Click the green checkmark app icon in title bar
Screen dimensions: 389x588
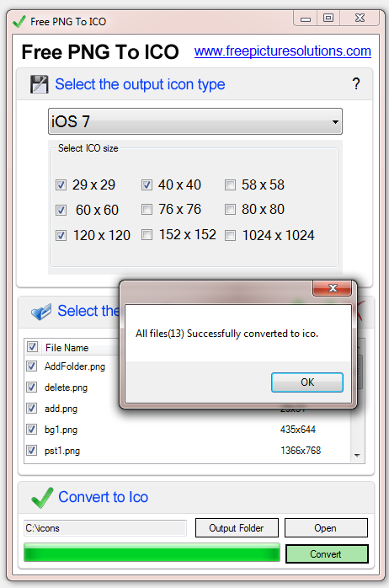[x=19, y=22]
